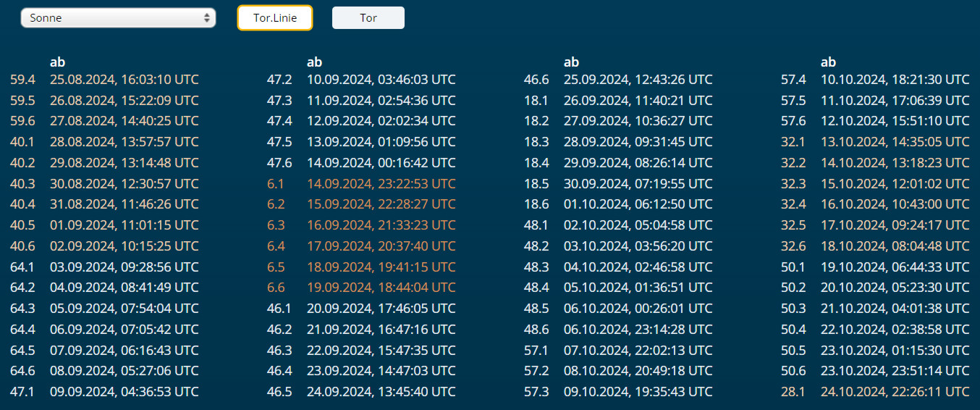980x410 pixels.
Task: Select entry 47.1 dated 09.09.2024
Action: tap(124, 392)
